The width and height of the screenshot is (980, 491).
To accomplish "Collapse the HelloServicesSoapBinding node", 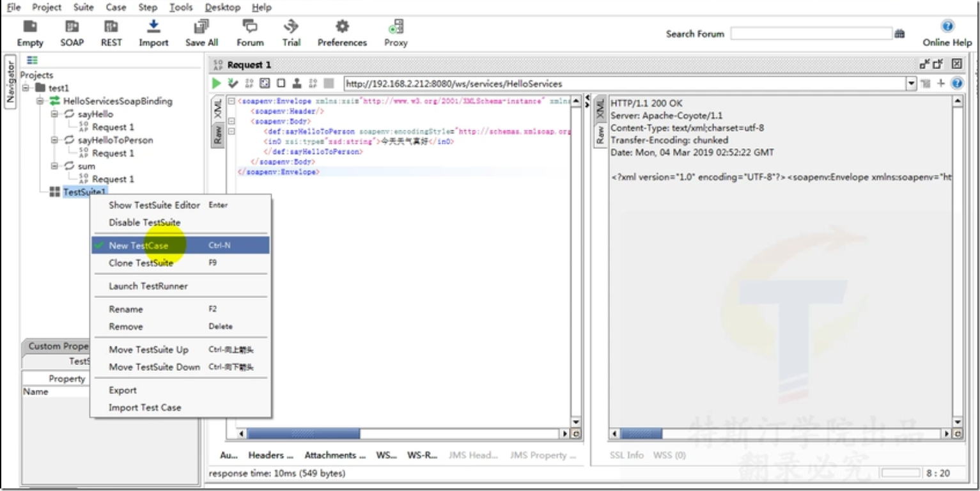I will (x=40, y=101).
